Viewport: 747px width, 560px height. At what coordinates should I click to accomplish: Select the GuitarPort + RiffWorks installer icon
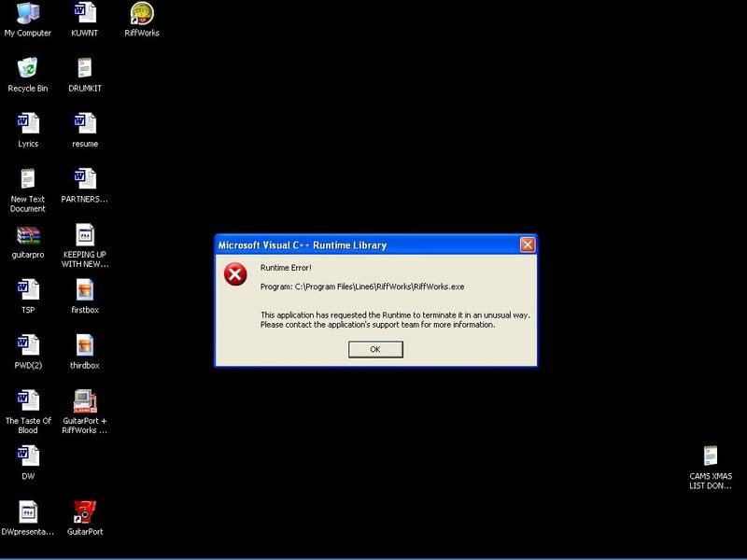85,400
